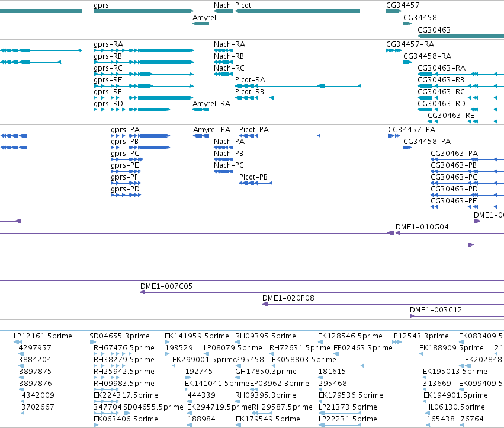Click the Nach-RC transcript label

pyautogui.click(x=229, y=68)
